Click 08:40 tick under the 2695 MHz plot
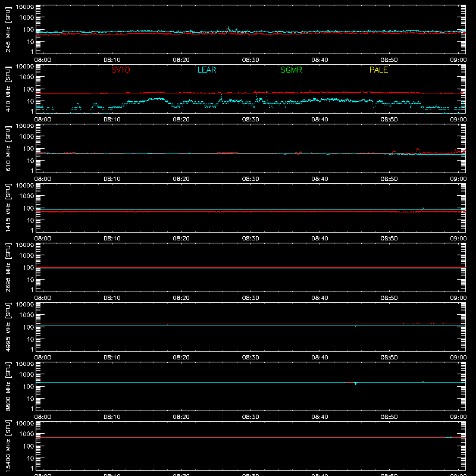The width and height of the screenshot is (476, 476). tap(320, 298)
